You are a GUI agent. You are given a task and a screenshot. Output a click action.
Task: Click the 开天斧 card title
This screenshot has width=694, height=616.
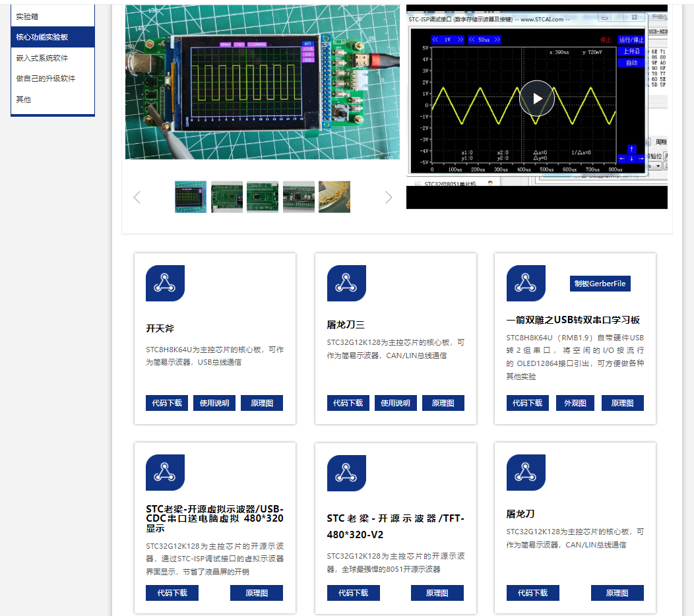[x=160, y=328]
